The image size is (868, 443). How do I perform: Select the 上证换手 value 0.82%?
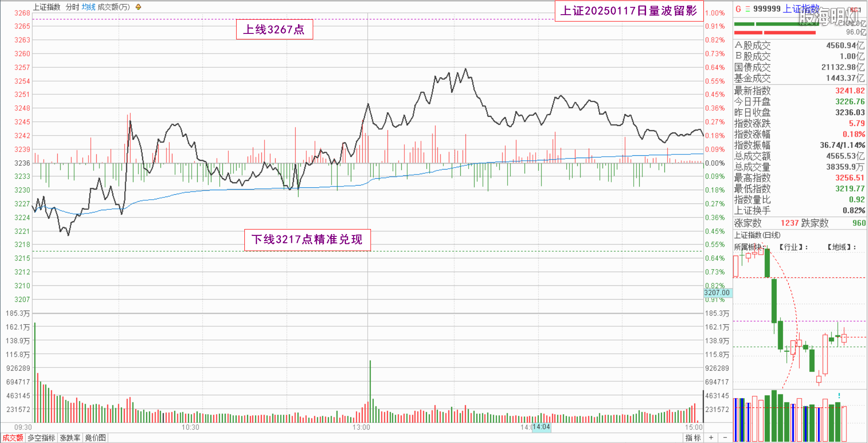click(x=854, y=211)
